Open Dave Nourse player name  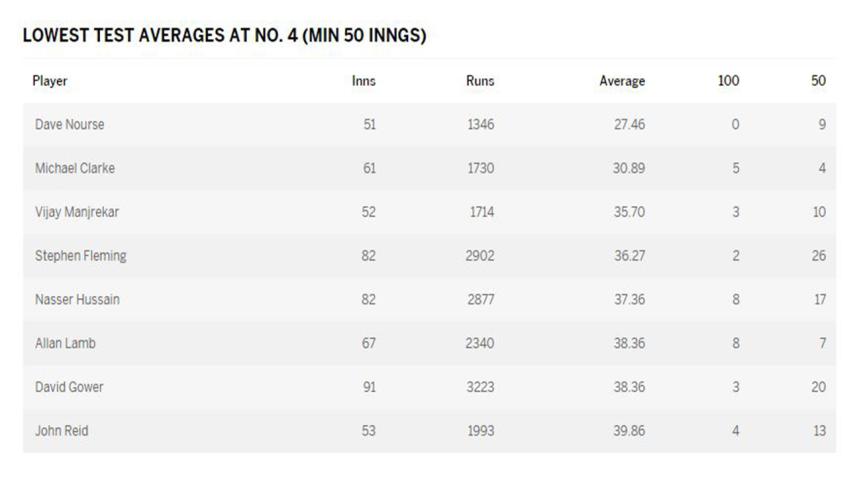pos(70,125)
